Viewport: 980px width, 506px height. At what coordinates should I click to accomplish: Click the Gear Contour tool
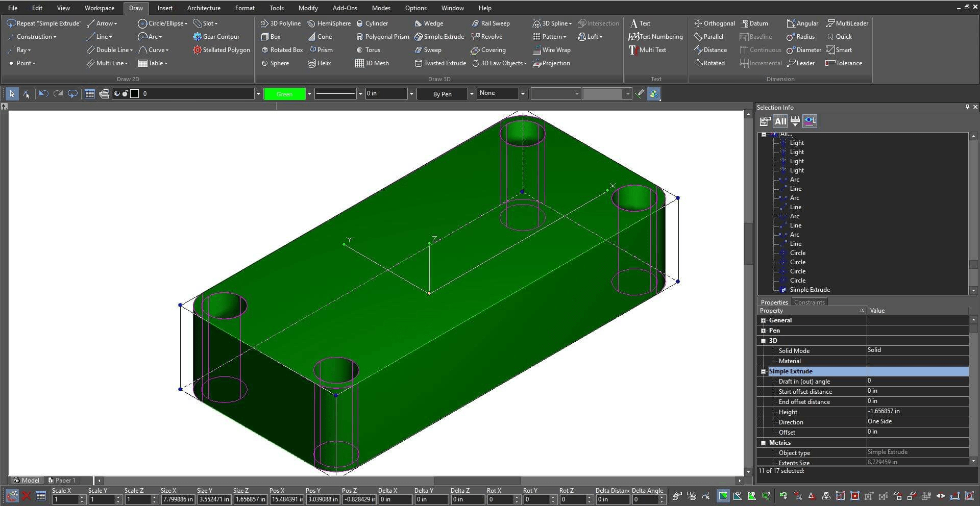click(x=216, y=37)
